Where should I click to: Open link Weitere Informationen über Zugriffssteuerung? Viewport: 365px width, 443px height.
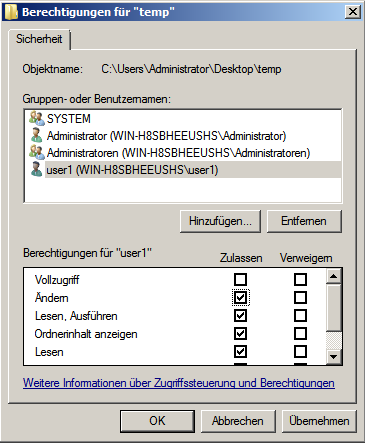point(179,383)
